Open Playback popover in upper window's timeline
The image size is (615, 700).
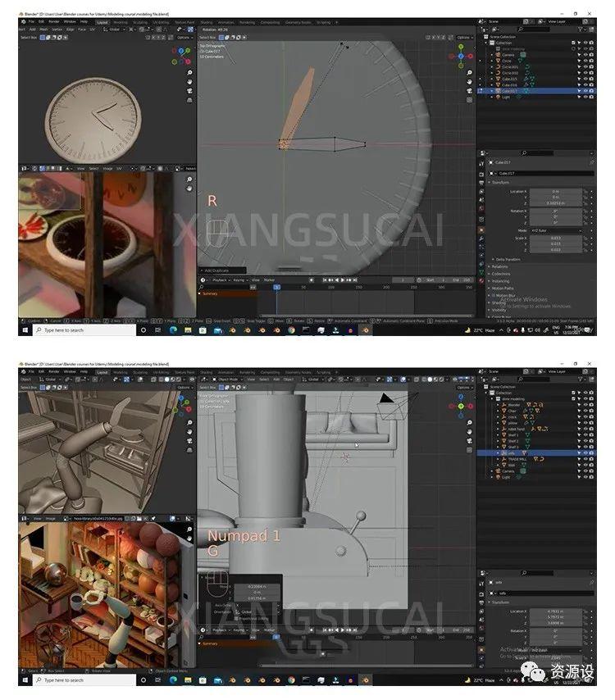(220, 280)
